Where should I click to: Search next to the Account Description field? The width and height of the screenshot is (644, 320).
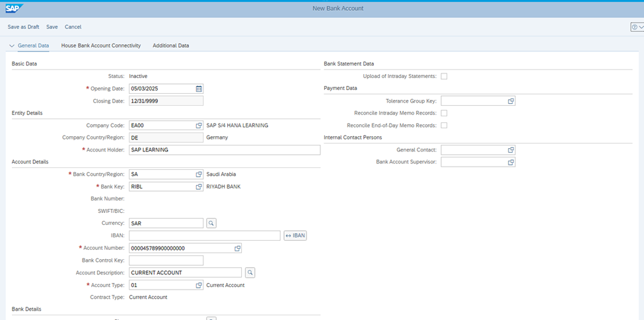pos(250,272)
